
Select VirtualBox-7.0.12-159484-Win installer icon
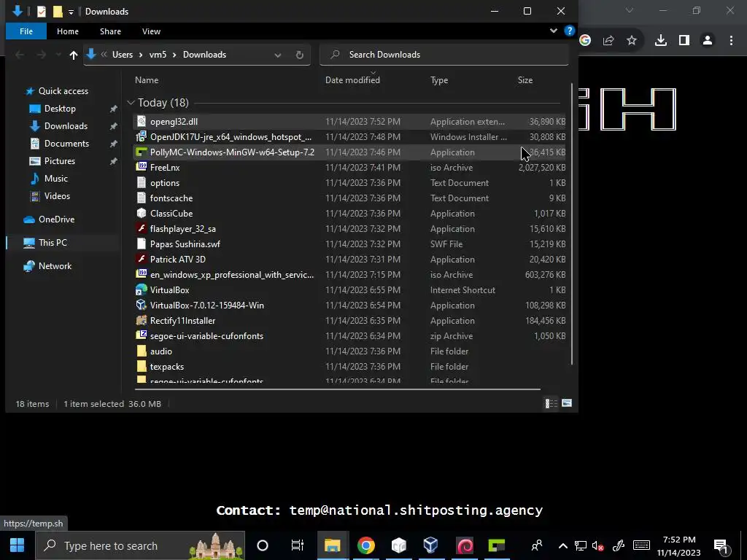pos(141,306)
